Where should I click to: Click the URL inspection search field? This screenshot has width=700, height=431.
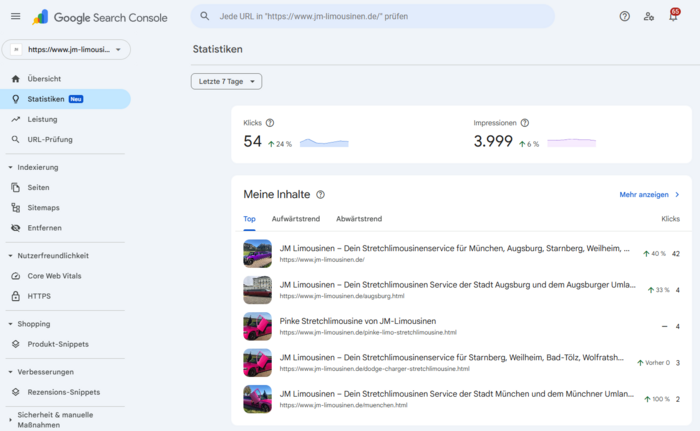[x=373, y=16]
